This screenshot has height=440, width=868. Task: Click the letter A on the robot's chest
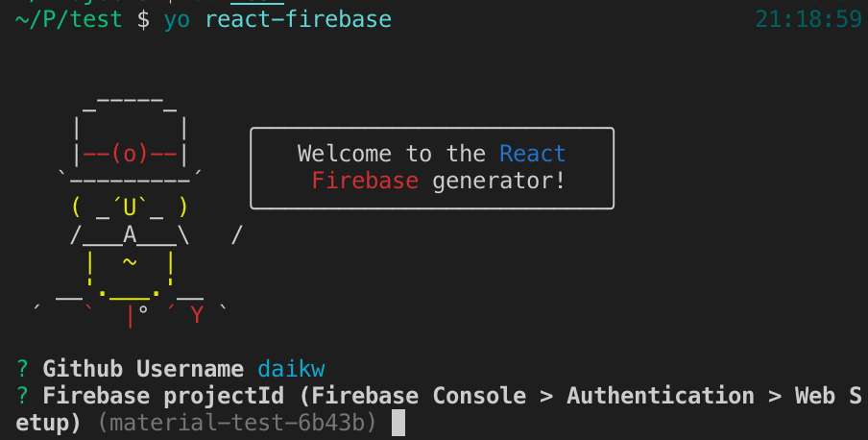tap(129, 233)
